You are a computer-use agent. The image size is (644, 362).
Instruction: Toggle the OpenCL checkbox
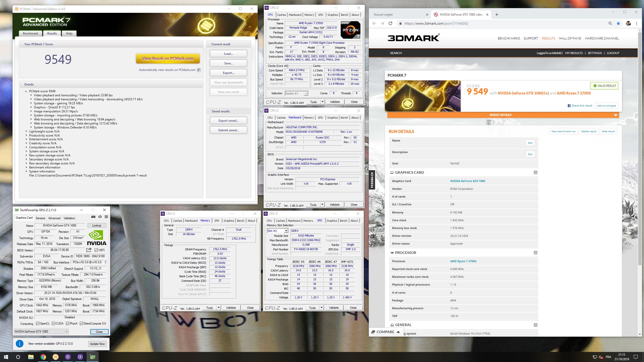click(37, 324)
